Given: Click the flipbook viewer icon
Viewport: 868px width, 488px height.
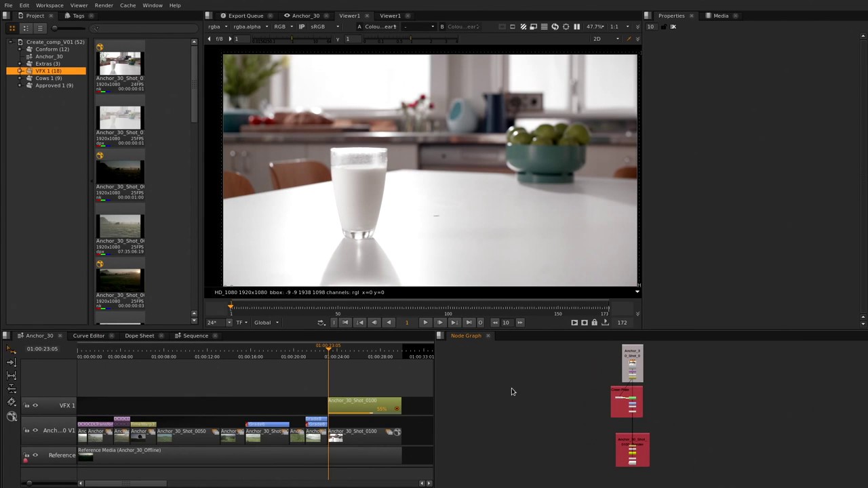Looking at the screenshot, I should click(574, 323).
